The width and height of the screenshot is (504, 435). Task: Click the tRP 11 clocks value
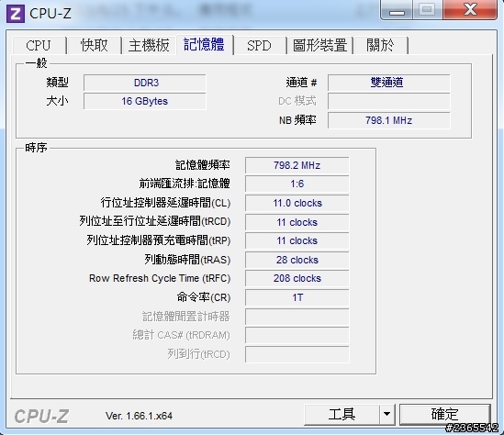[297, 240]
